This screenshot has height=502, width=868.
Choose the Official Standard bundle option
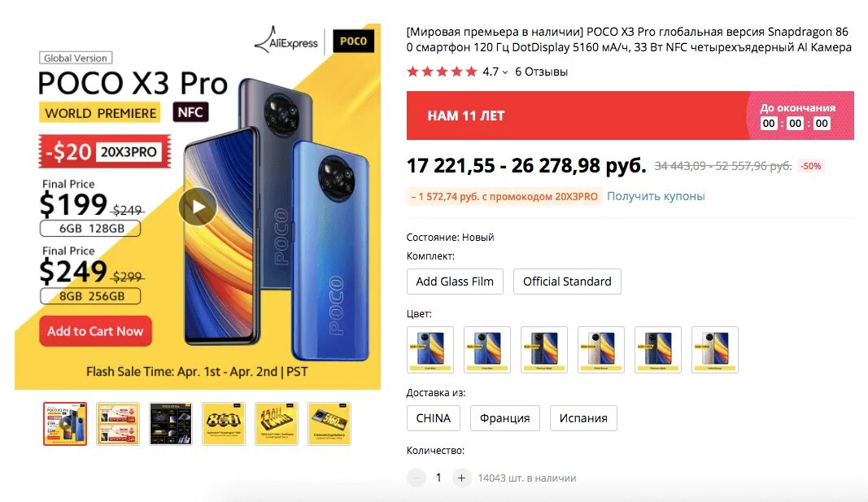(x=567, y=282)
